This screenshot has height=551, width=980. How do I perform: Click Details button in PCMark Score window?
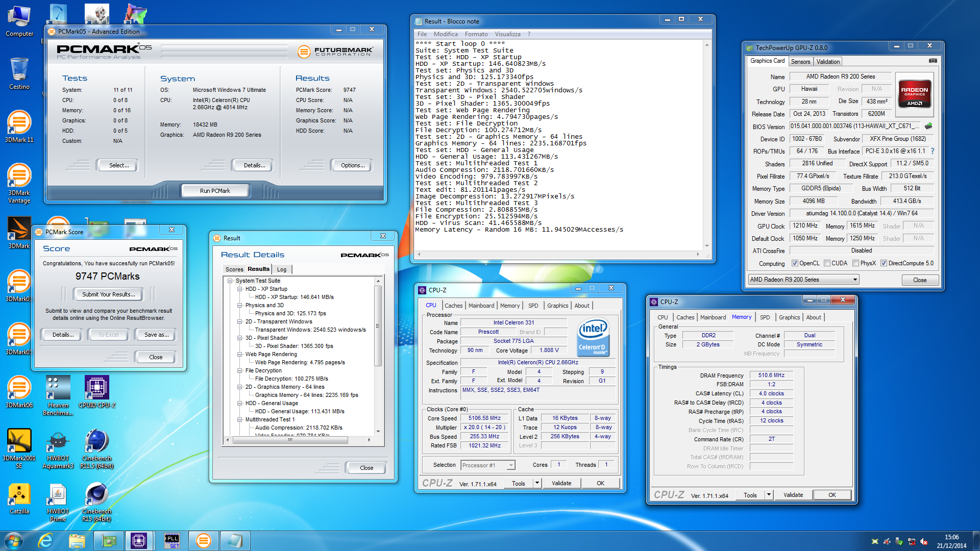coord(63,335)
